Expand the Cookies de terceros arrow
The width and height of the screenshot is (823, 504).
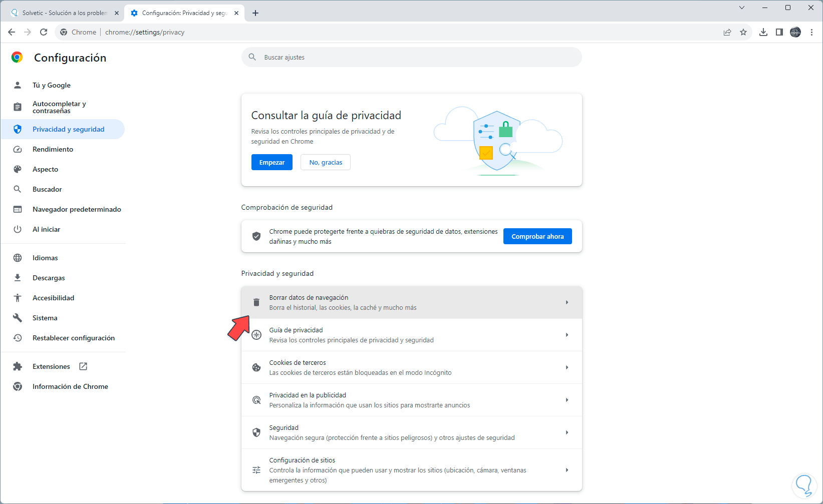point(567,367)
